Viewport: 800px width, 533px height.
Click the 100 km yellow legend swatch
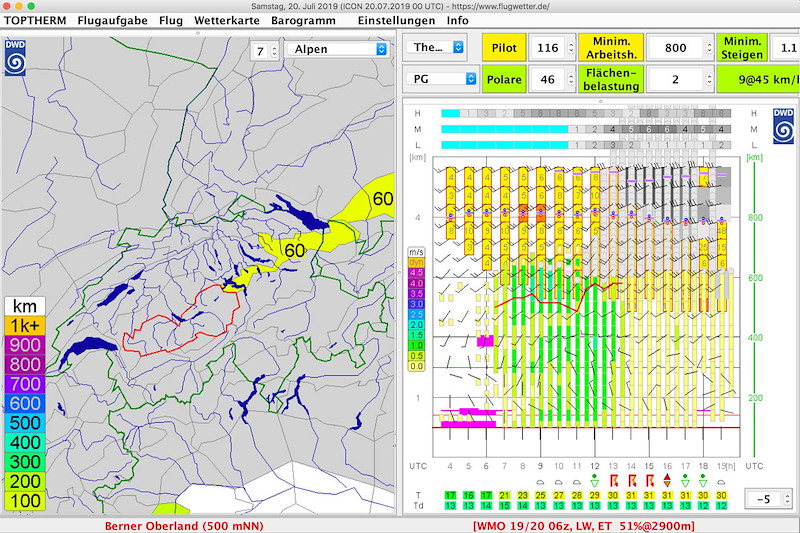(x=25, y=501)
